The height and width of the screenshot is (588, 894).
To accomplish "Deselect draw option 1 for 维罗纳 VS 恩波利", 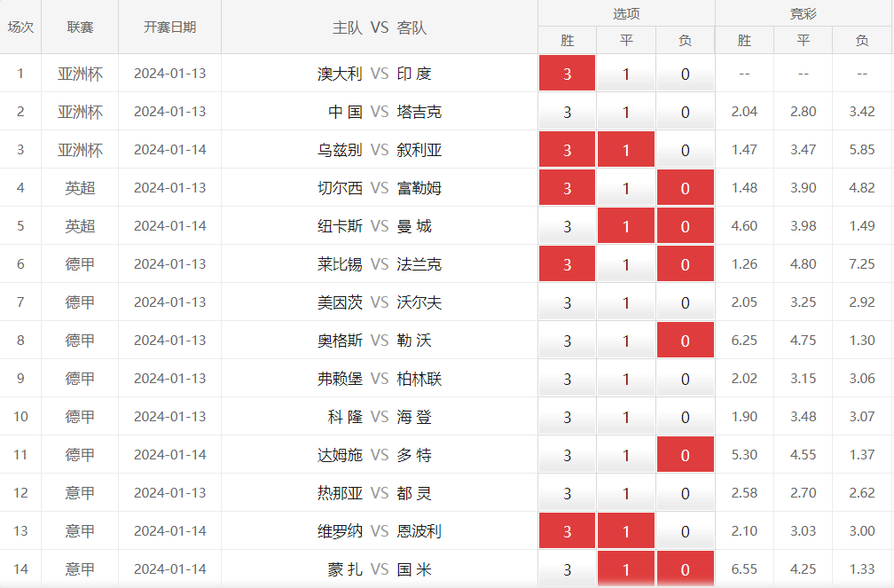I will click(626, 531).
